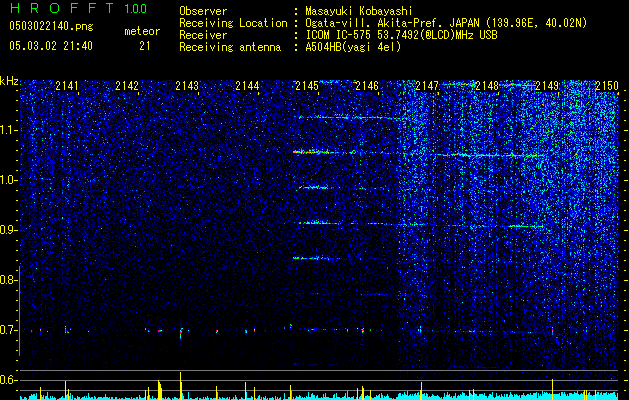Click the 2147 time marker
This screenshot has height=400, width=629.
click(427, 85)
